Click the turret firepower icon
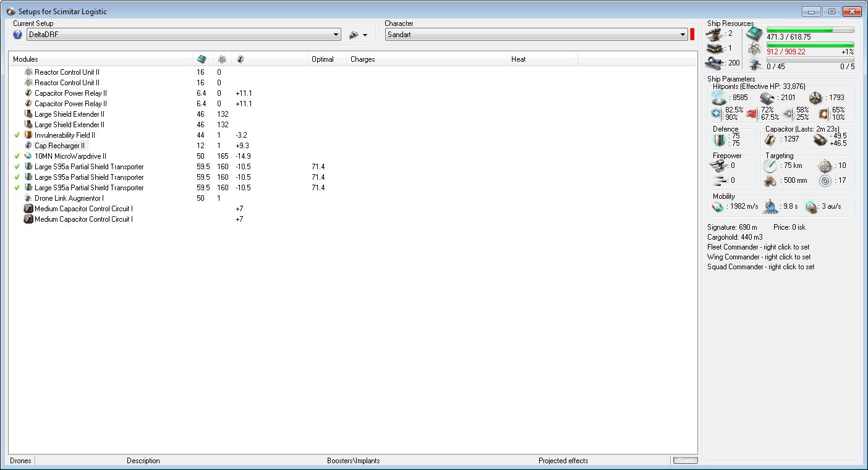 (718, 166)
